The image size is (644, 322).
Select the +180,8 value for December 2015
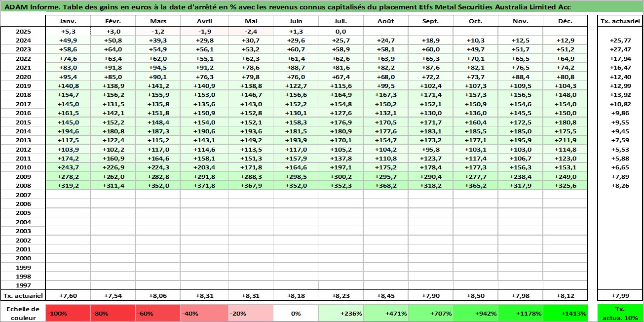click(x=566, y=122)
